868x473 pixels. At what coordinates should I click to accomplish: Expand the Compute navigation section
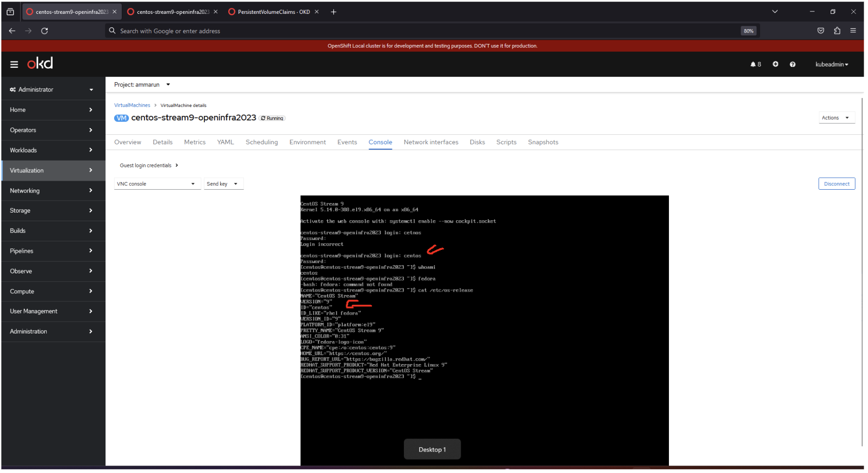tap(53, 292)
